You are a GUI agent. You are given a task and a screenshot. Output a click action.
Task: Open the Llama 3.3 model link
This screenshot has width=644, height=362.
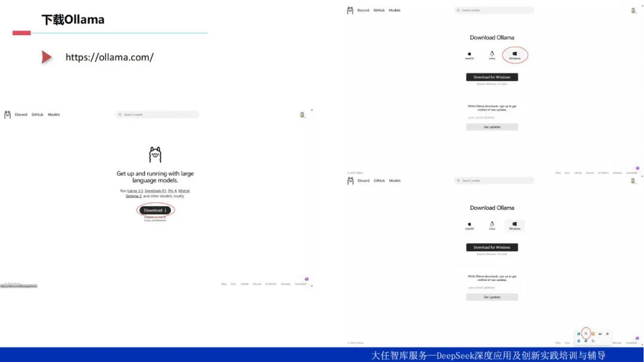(x=135, y=191)
